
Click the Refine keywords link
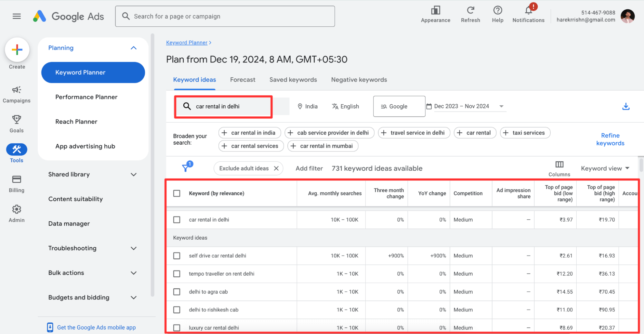click(610, 139)
